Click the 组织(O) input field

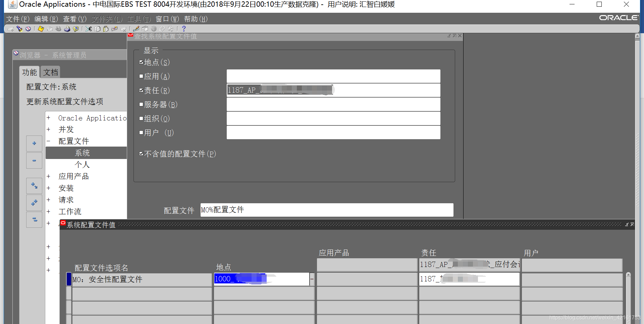(x=333, y=118)
